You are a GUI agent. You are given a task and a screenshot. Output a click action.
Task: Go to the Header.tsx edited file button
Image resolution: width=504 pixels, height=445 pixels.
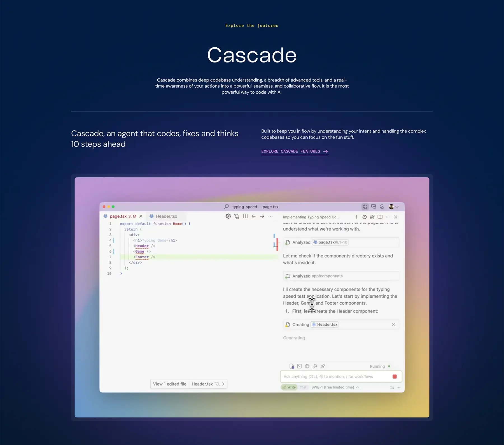208,384
